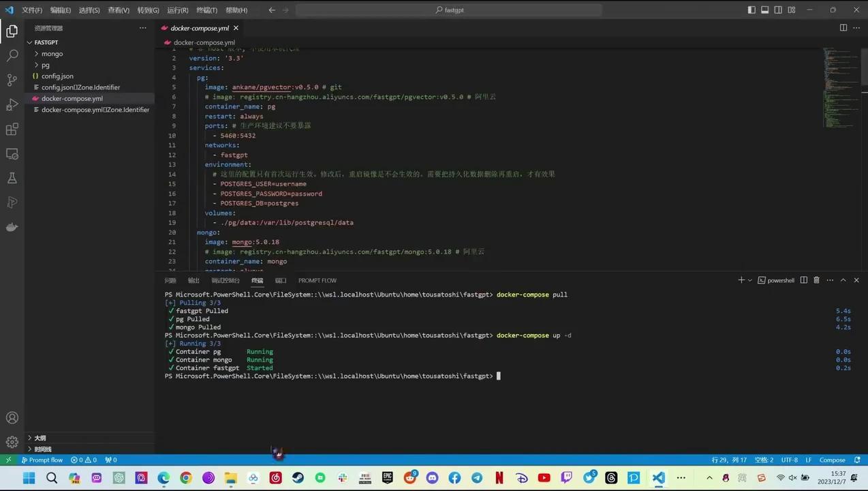Close the terminal panel
This screenshot has width=868, height=491.
pyautogui.click(x=856, y=280)
